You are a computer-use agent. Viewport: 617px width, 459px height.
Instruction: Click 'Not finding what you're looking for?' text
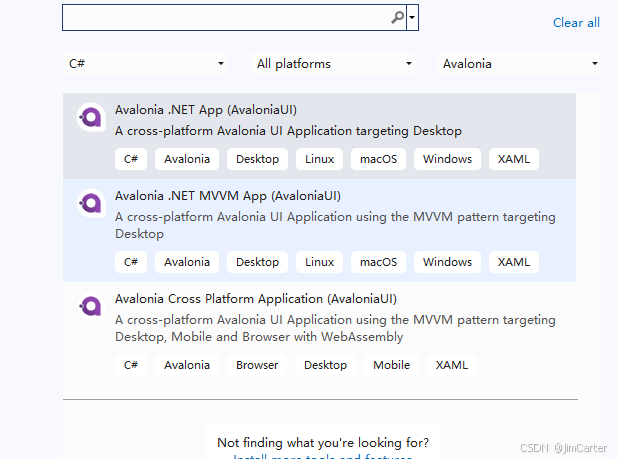pyautogui.click(x=323, y=443)
